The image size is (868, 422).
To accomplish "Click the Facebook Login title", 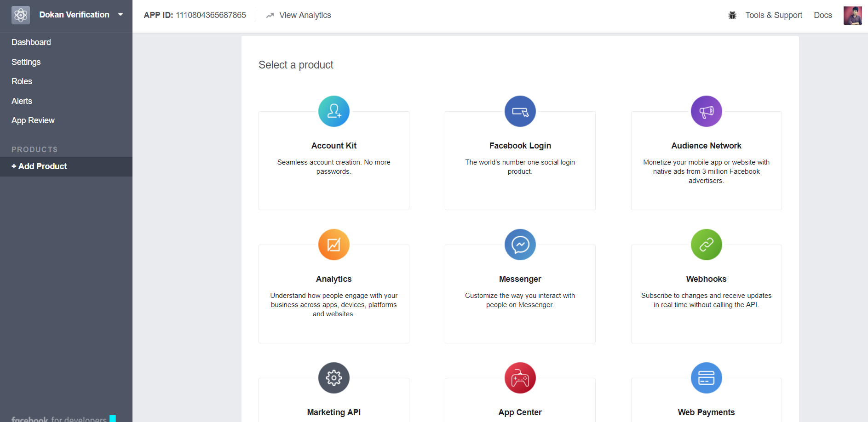I will pyautogui.click(x=520, y=146).
